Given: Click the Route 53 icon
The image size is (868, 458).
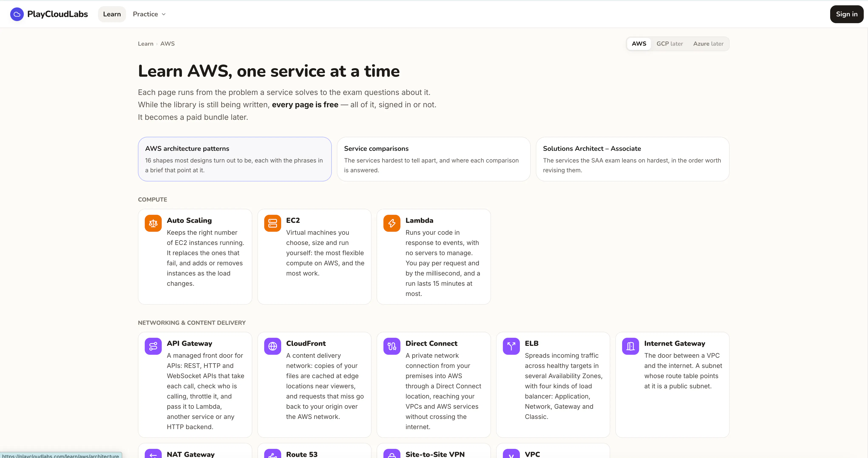Looking at the screenshot, I should coord(273,454).
